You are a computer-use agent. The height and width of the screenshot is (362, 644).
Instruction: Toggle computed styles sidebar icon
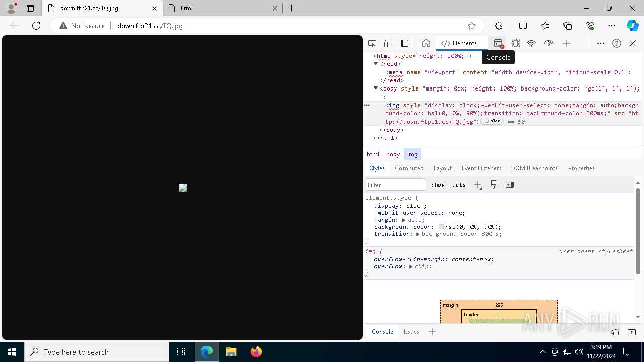[509, 185]
